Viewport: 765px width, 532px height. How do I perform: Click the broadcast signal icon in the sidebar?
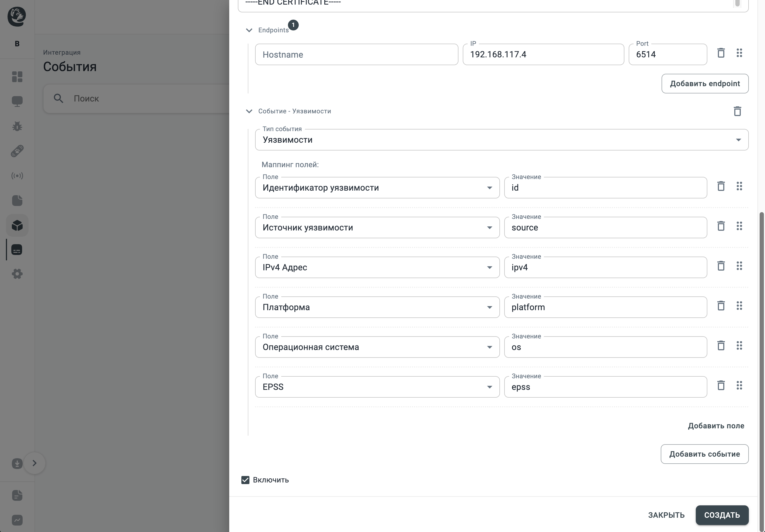pos(17,176)
